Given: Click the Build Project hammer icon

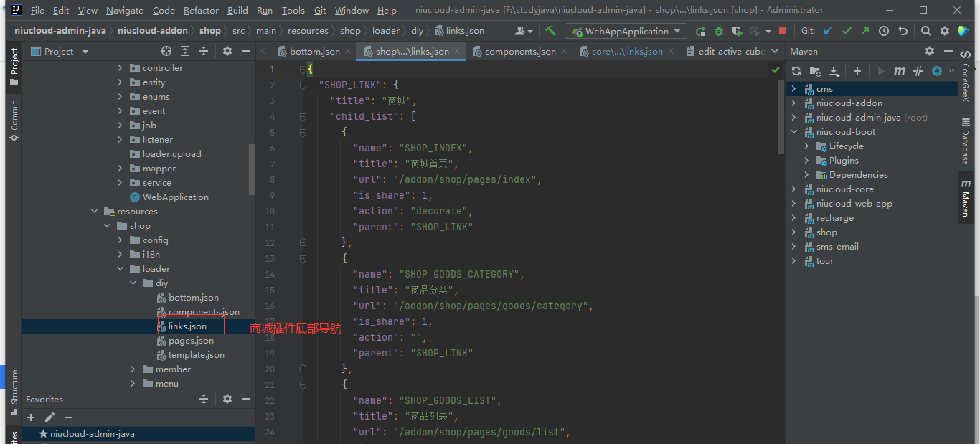Looking at the screenshot, I should 550,31.
